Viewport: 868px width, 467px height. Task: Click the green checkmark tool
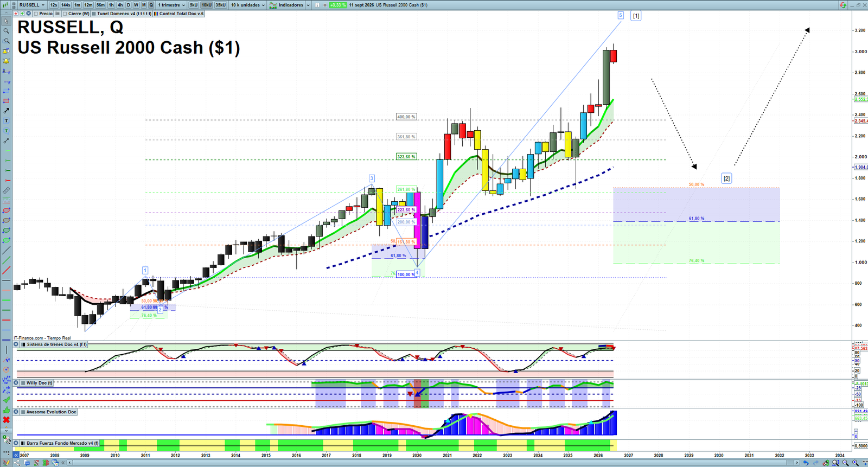coord(7,400)
